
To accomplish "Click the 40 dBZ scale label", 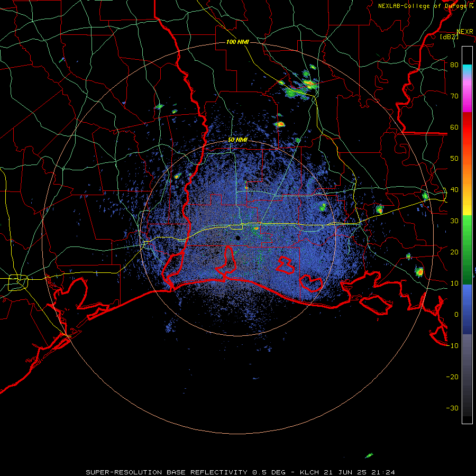I will tap(454, 190).
